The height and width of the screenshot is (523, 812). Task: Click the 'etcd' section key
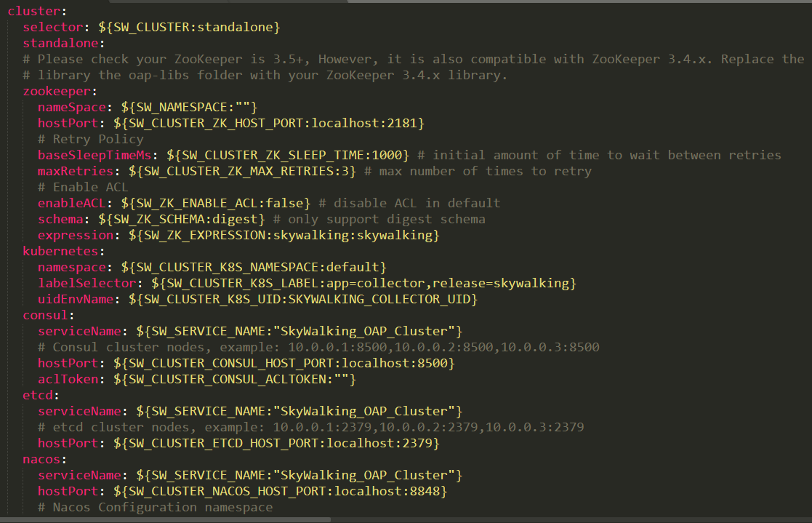pyautogui.click(x=38, y=396)
